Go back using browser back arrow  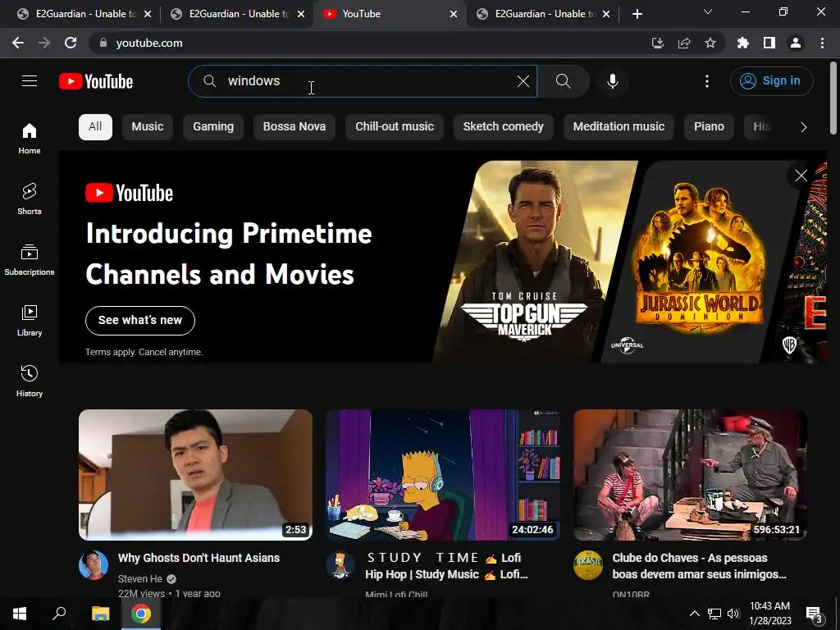click(x=18, y=43)
